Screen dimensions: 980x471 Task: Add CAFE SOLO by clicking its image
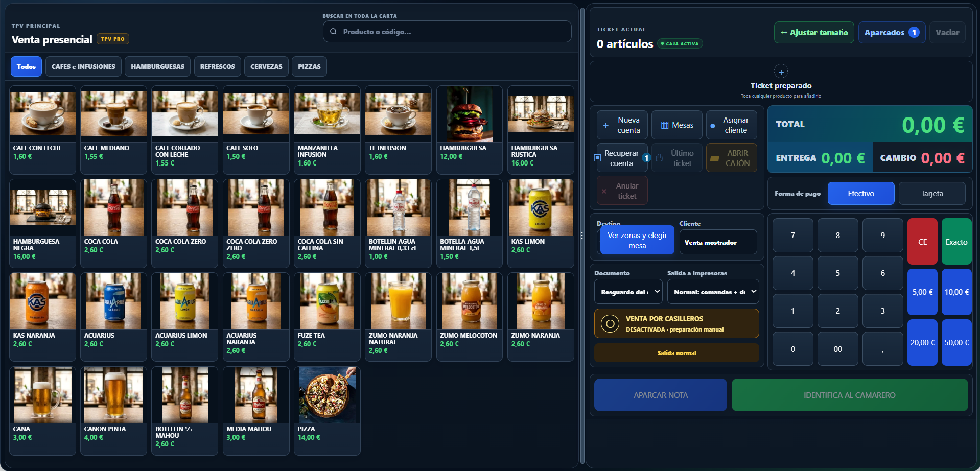click(x=256, y=113)
